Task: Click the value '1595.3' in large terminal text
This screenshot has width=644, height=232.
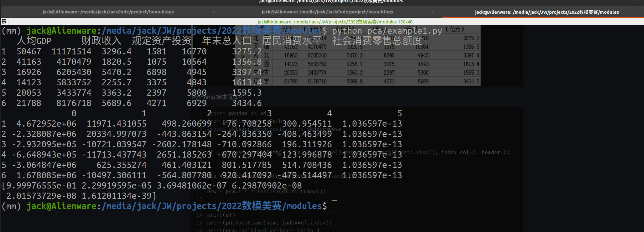Action: tap(247, 93)
